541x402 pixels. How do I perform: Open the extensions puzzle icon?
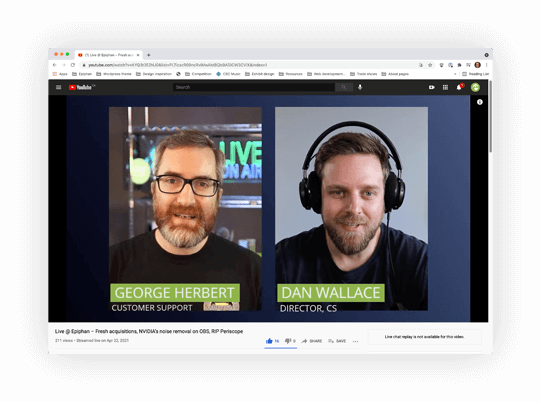[460, 65]
